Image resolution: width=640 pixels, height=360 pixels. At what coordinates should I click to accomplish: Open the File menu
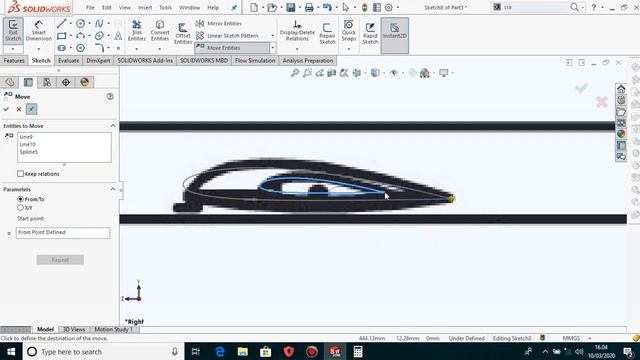click(x=90, y=7)
